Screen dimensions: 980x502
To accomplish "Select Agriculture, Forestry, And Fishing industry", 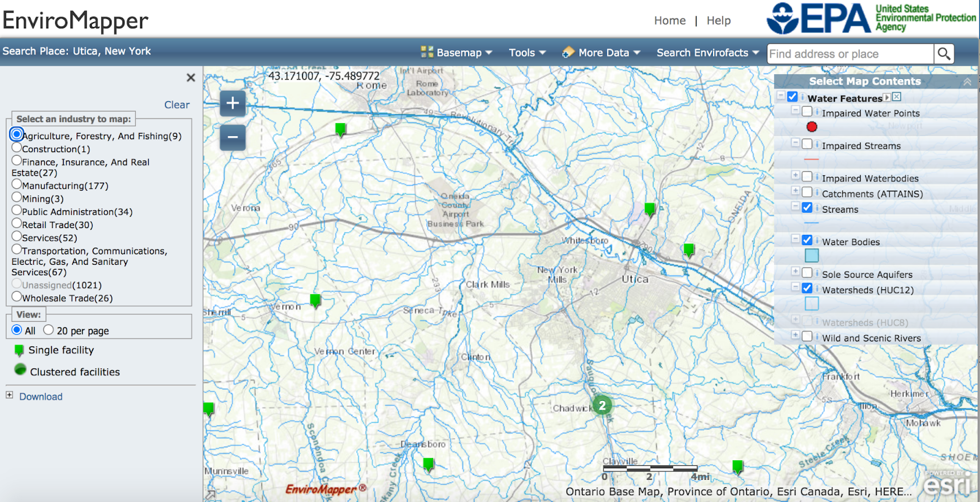I will 17,134.
